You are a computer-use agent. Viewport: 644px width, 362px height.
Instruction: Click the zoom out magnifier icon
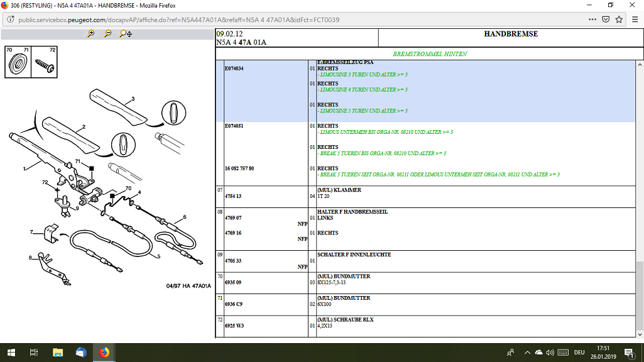(107, 34)
